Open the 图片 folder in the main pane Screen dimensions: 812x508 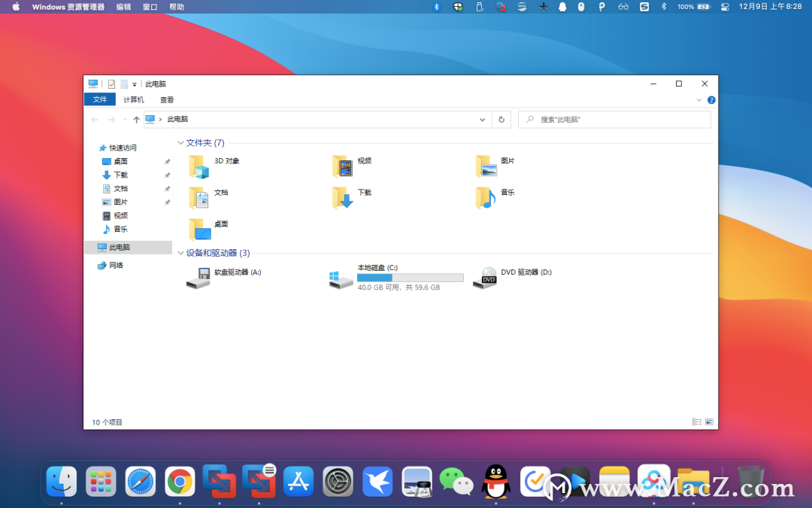click(486, 167)
